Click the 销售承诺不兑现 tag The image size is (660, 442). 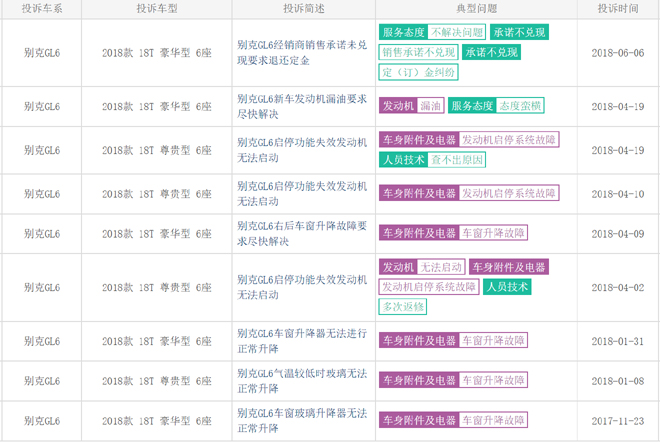pos(418,52)
